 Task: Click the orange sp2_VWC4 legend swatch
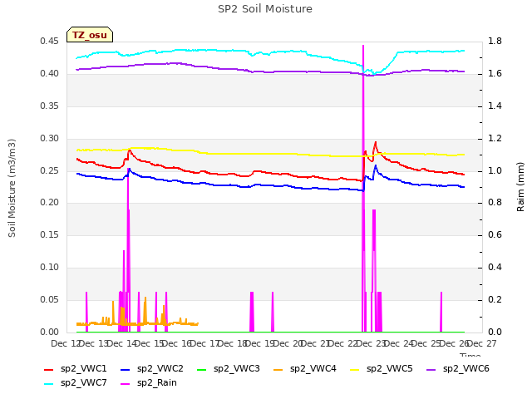tap(278, 370)
